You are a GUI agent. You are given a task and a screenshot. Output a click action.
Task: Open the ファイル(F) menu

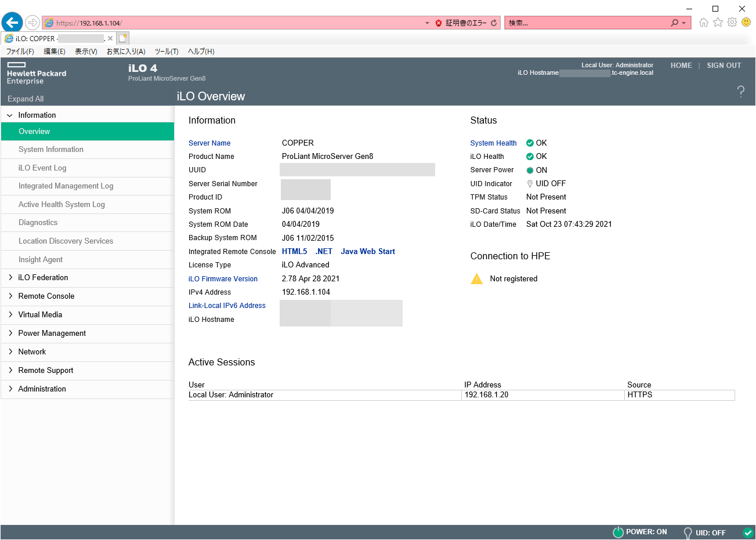pos(20,52)
